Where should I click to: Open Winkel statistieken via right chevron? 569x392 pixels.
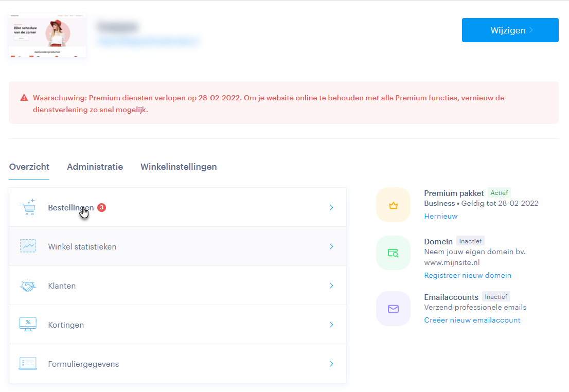pos(331,246)
